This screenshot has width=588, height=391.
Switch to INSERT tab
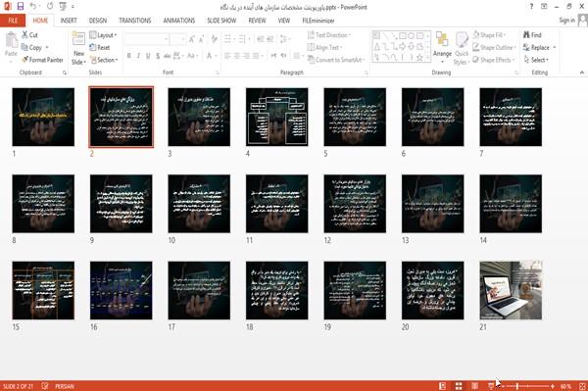69,21
